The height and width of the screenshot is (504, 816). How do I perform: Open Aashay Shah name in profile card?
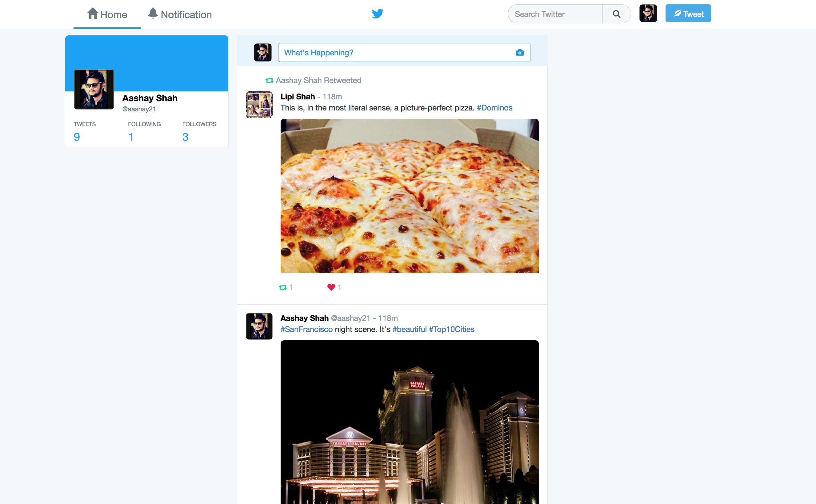pos(150,98)
